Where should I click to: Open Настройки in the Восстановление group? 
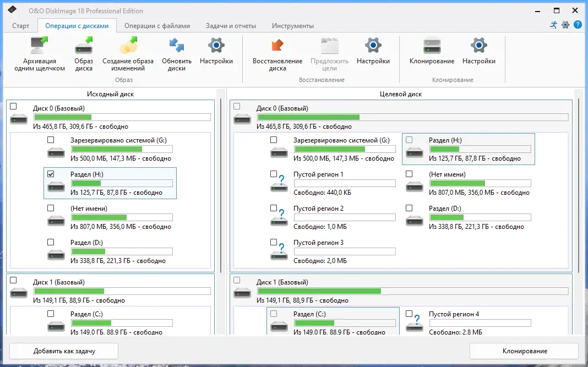click(x=373, y=45)
